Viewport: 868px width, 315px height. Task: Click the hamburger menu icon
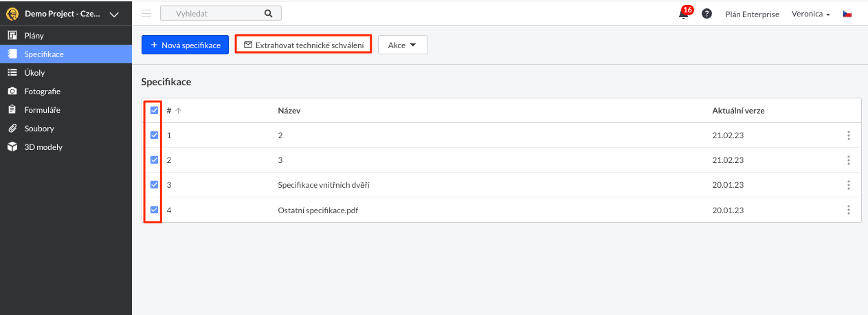click(x=146, y=13)
